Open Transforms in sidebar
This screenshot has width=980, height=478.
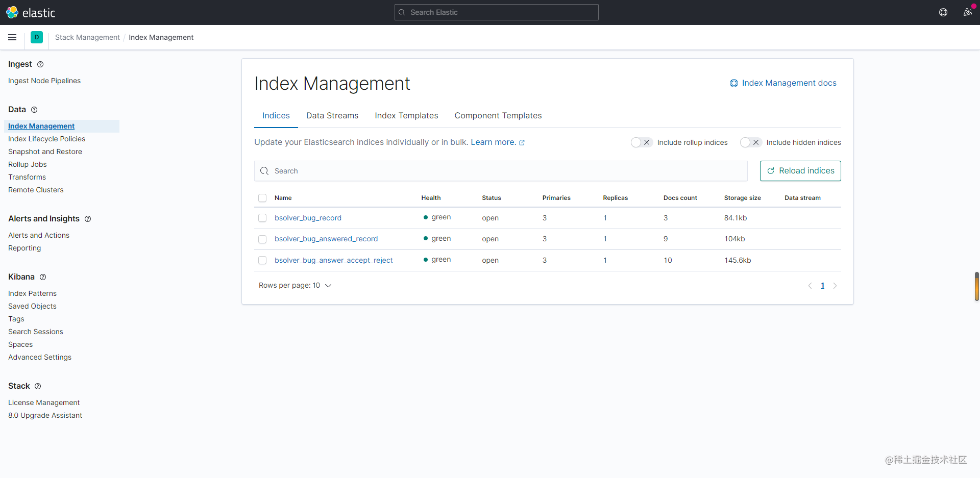click(27, 177)
